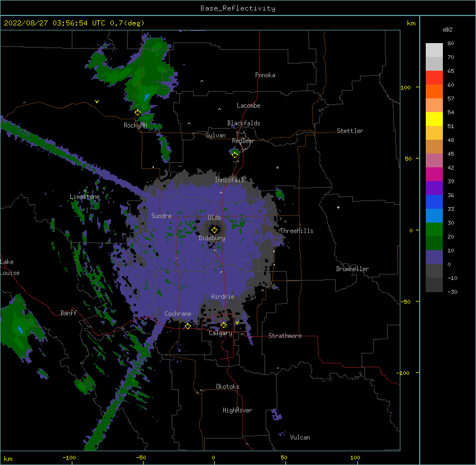Viewport: 476px width, 465px height.
Task: Click the Banff label on the map
Action: [68, 313]
